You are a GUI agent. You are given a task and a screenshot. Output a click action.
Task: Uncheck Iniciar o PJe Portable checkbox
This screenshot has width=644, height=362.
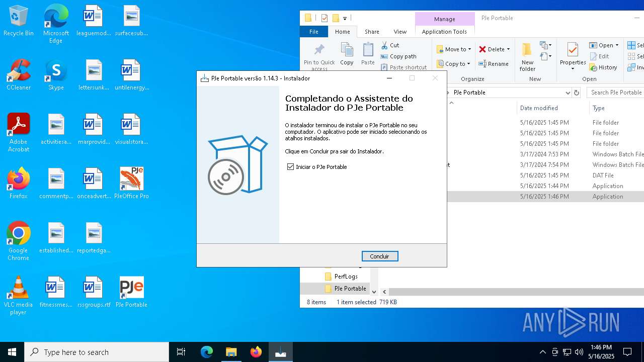(290, 167)
